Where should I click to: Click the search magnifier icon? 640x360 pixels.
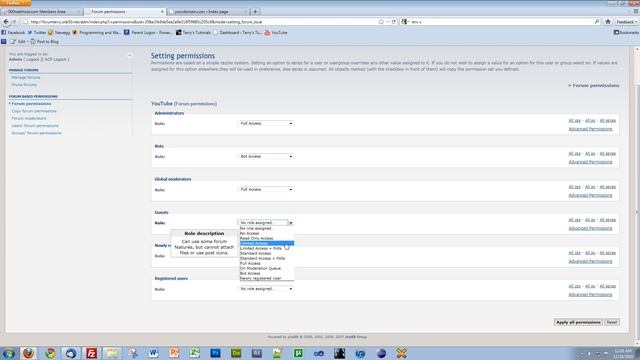pyautogui.click(x=597, y=22)
